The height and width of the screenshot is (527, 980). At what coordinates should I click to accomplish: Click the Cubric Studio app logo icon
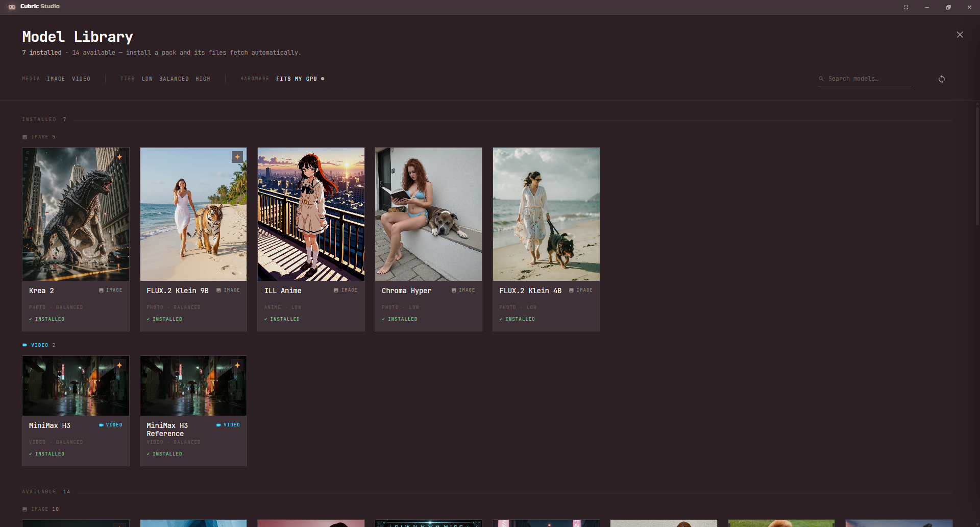12,7
